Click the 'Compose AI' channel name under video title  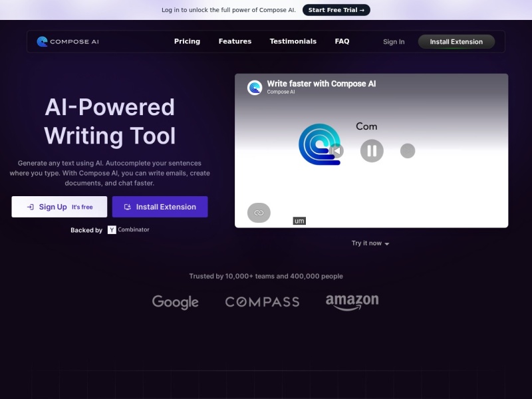coord(281,92)
